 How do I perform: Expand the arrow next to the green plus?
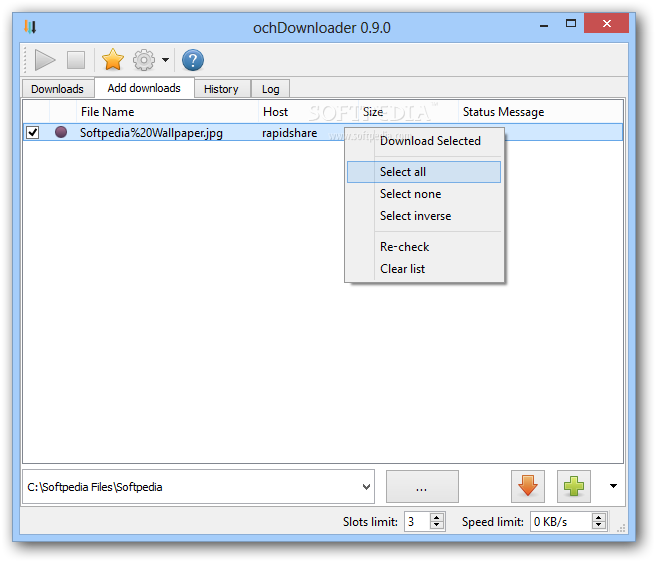click(613, 486)
